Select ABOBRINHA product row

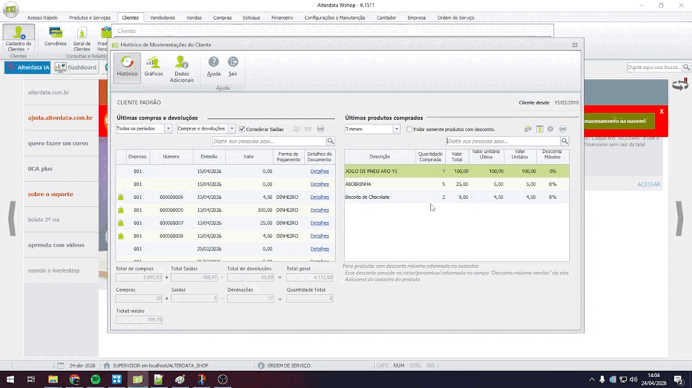tap(457, 184)
